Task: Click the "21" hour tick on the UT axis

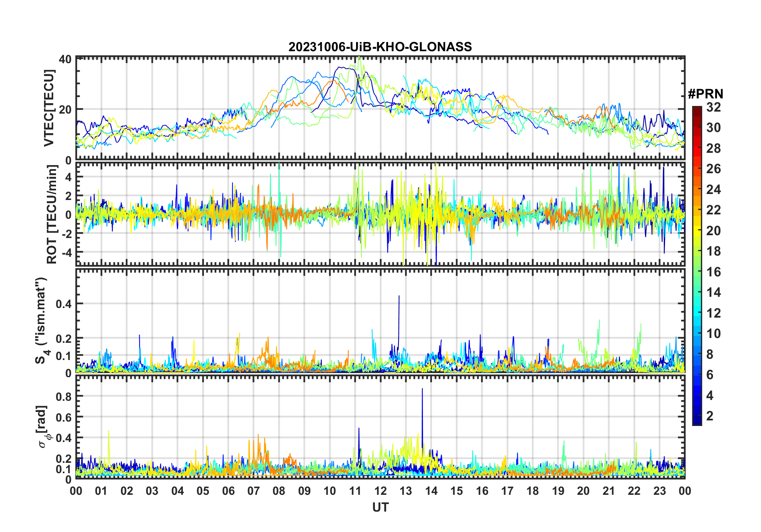Action: coord(609,491)
